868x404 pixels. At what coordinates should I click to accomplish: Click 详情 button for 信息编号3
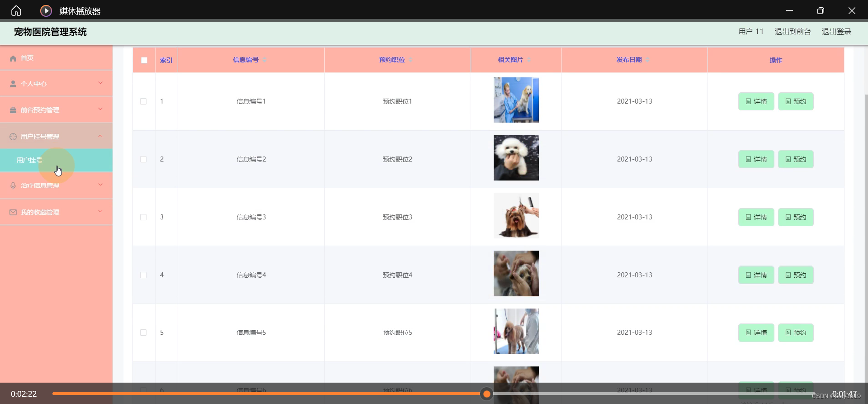756,217
